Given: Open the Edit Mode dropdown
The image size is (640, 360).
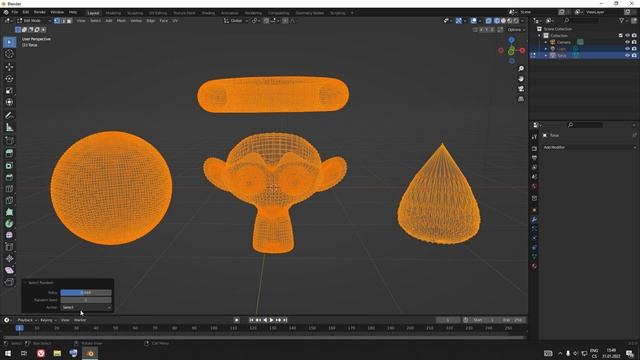Looking at the screenshot, I should coord(34,20).
